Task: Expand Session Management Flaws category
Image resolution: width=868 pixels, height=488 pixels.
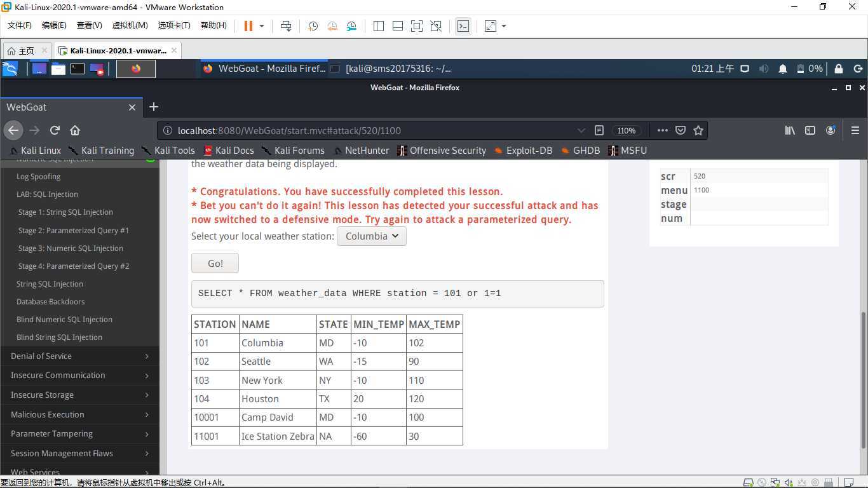Action: point(79,454)
